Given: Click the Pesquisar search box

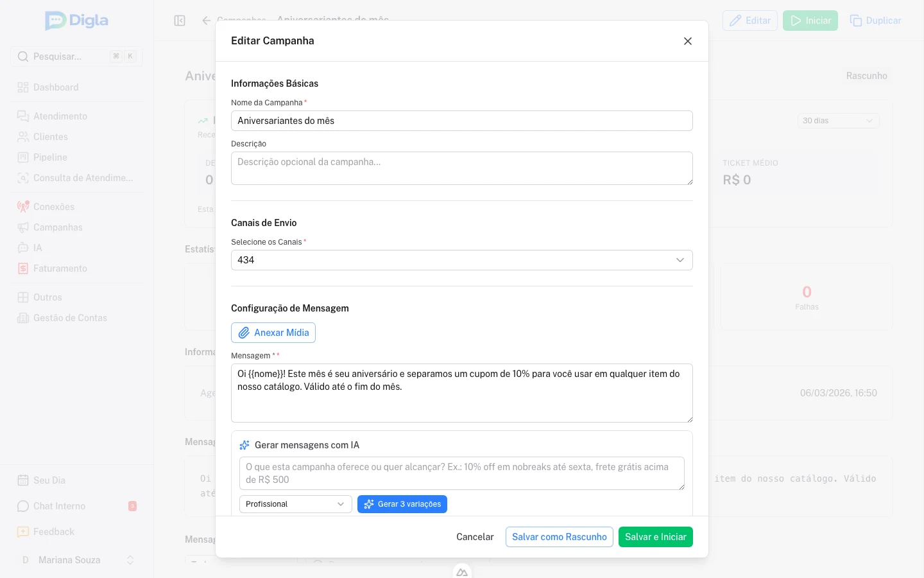Looking at the screenshot, I should (76, 57).
